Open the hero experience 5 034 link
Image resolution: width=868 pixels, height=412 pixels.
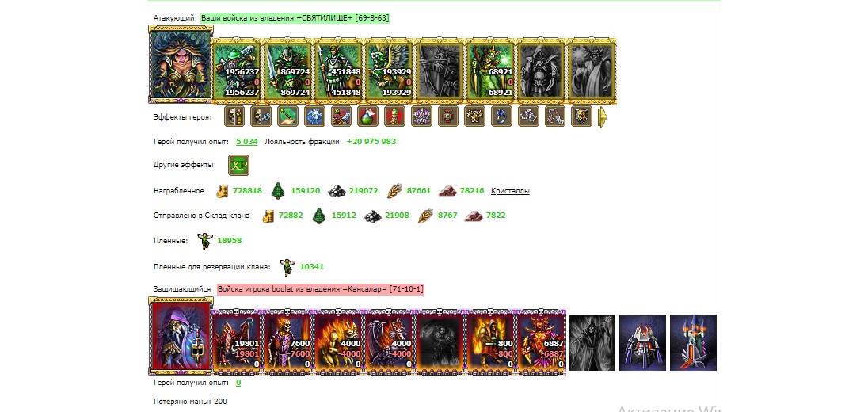click(247, 141)
